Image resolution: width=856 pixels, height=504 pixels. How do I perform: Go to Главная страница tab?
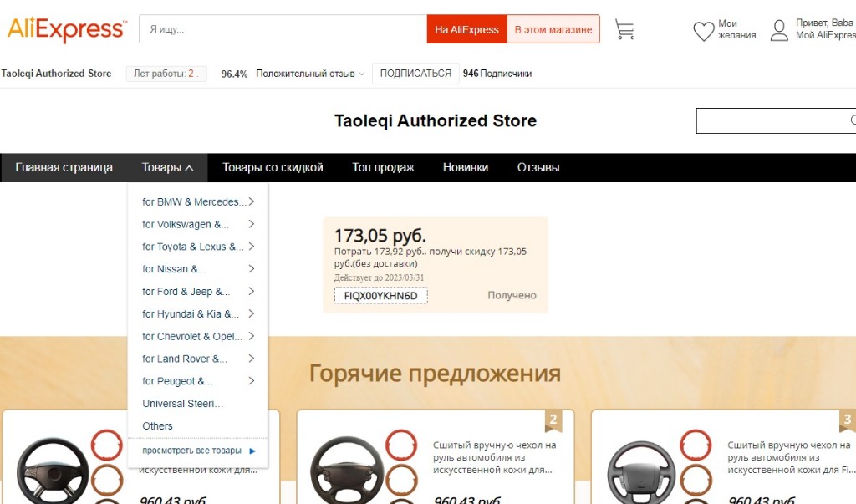point(64,168)
